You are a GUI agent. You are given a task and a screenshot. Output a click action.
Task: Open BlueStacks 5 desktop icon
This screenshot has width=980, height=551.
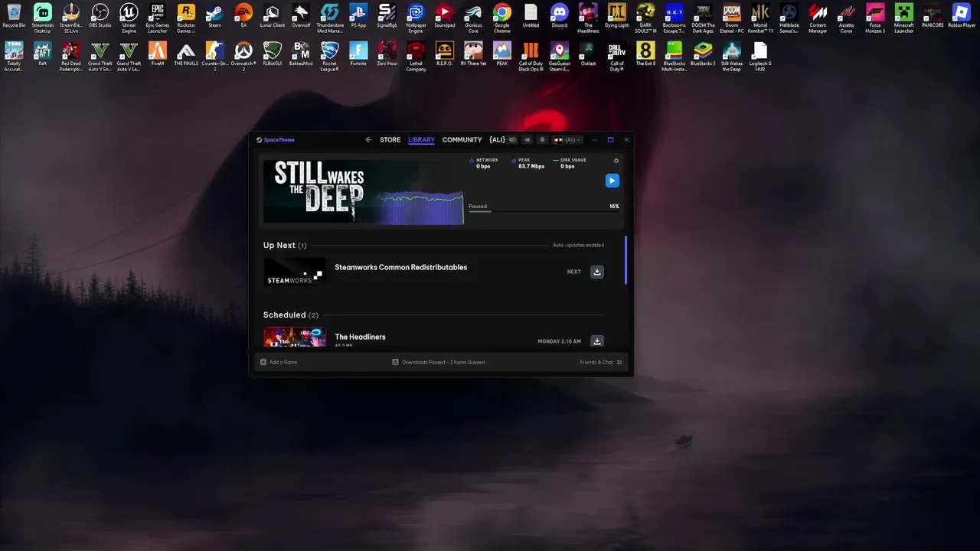[x=703, y=54]
